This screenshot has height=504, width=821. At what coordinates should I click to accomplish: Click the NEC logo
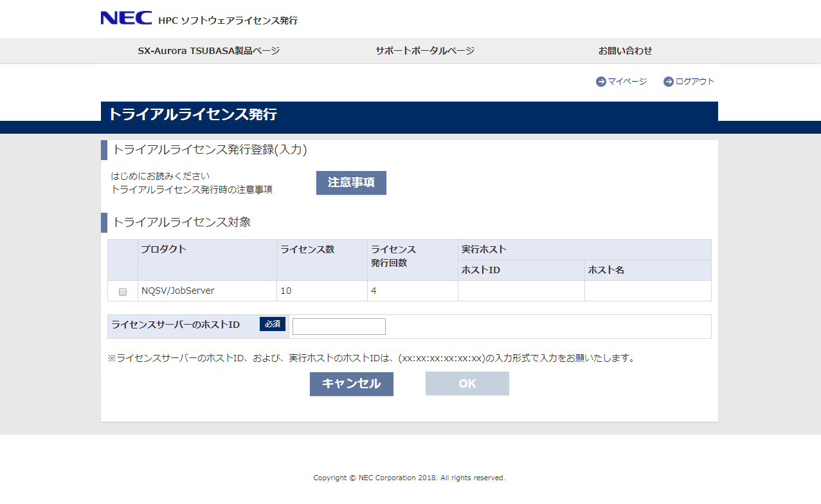[126, 18]
